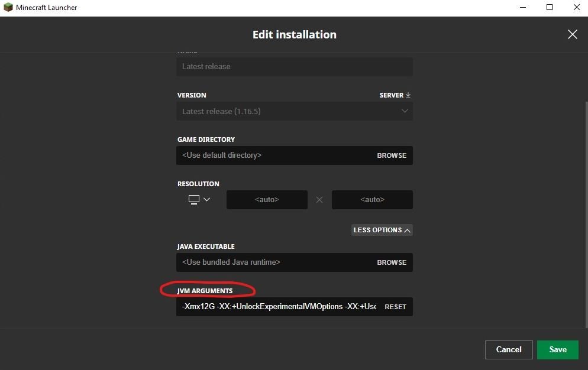
Task: Browse for a Java executable
Action: pos(392,262)
